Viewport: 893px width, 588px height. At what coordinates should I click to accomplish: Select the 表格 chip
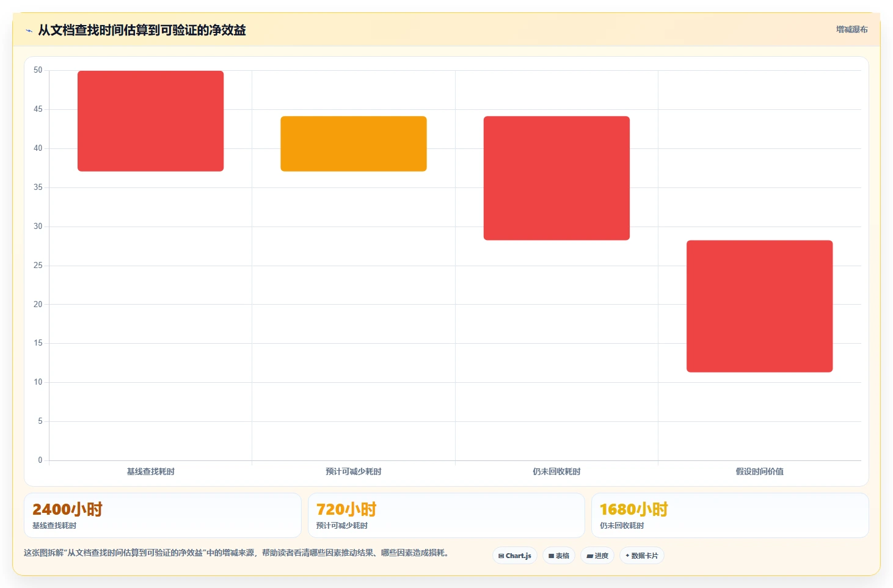click(x=559, y=556)
